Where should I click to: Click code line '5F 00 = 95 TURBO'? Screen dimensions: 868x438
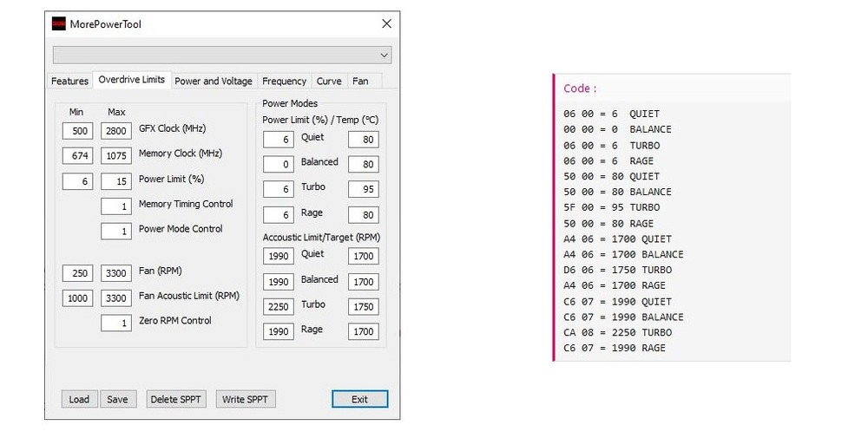point(612,207)
